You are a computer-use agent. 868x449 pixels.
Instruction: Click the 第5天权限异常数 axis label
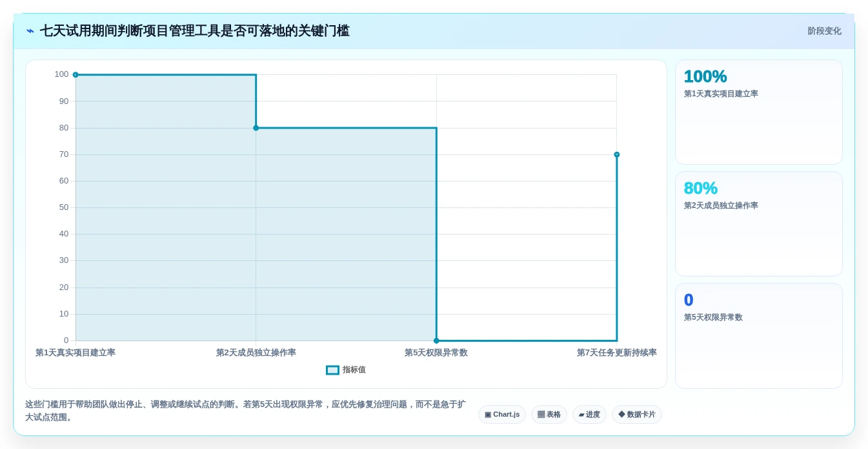coord(436,353)
